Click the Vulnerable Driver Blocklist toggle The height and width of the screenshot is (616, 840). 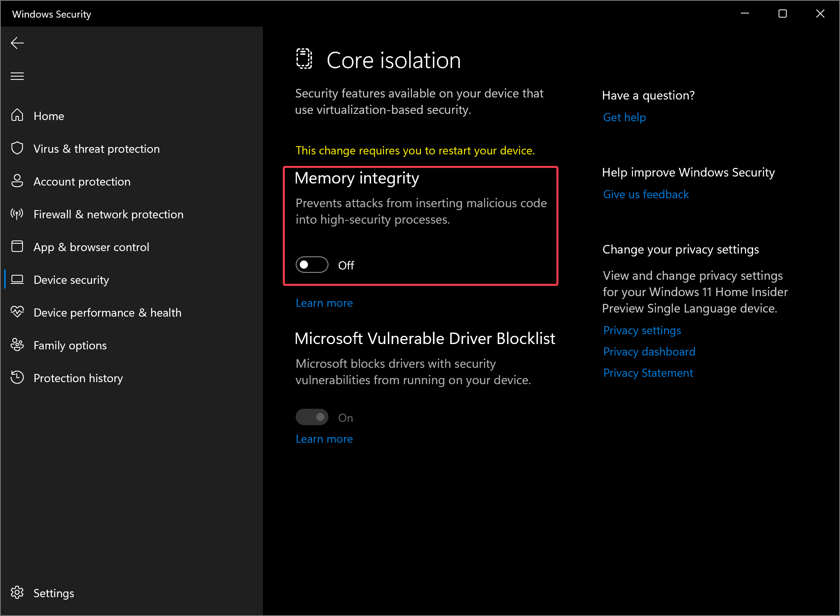[x=312, y=417]
